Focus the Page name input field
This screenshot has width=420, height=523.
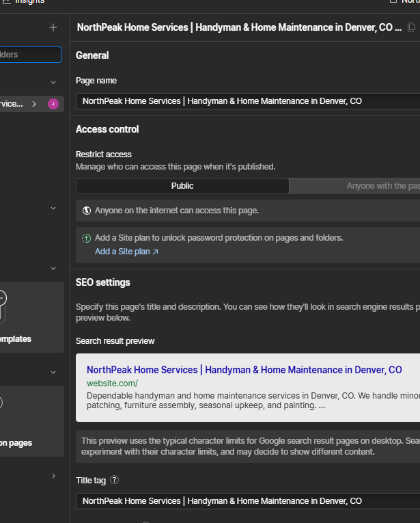[248, 101]
